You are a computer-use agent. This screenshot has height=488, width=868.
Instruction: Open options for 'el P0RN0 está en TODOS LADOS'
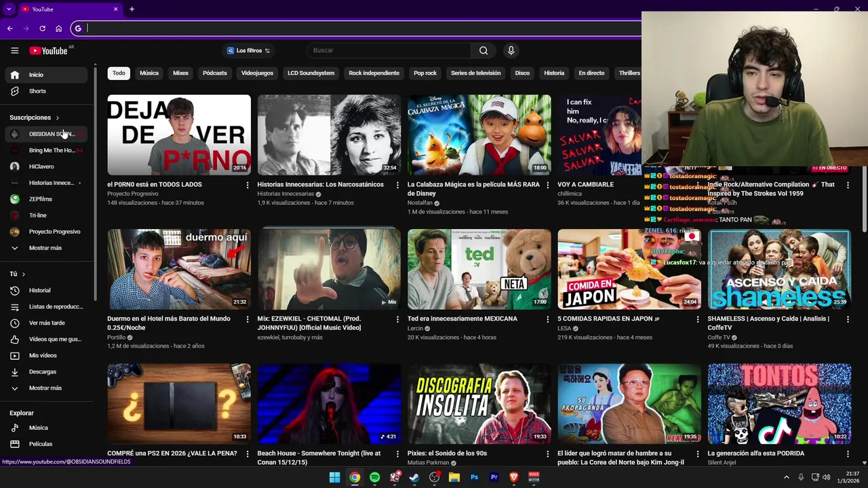click(x=247, y=185)
